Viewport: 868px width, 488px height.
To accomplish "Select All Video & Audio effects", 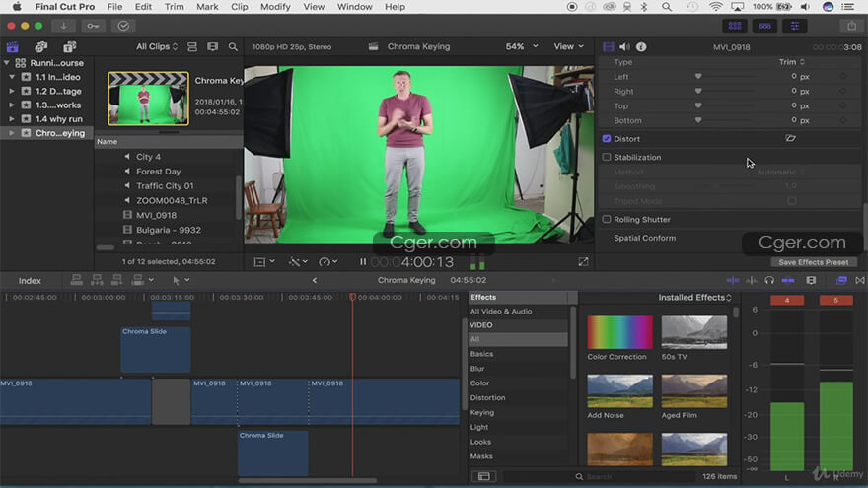I will [501, 311].
